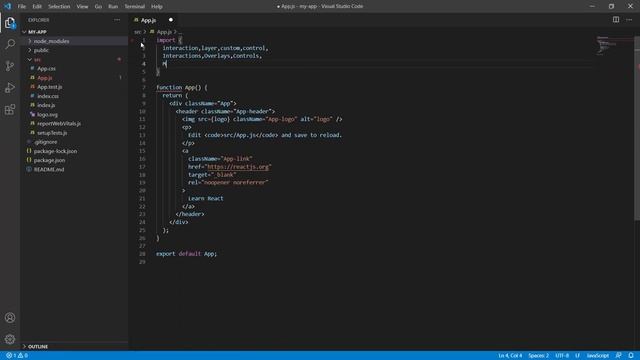Open index.css file
This screenshot has width=640, height=360.
click(x=48, y=96)
